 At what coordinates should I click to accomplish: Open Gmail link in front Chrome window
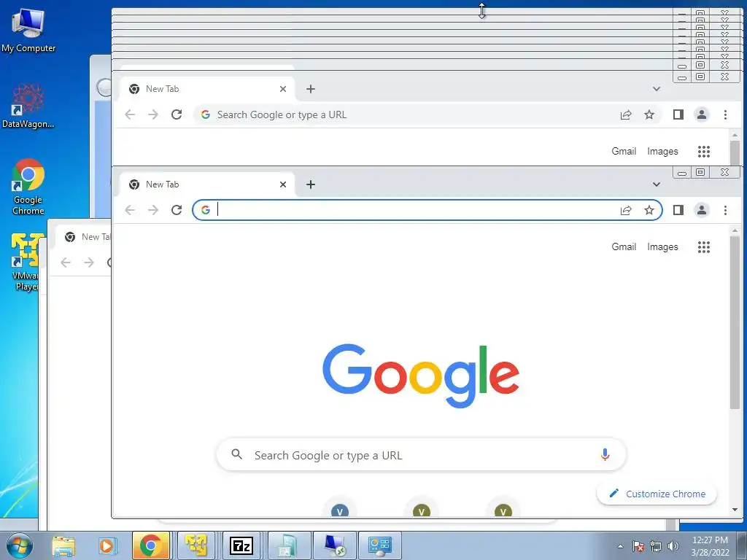624,246
